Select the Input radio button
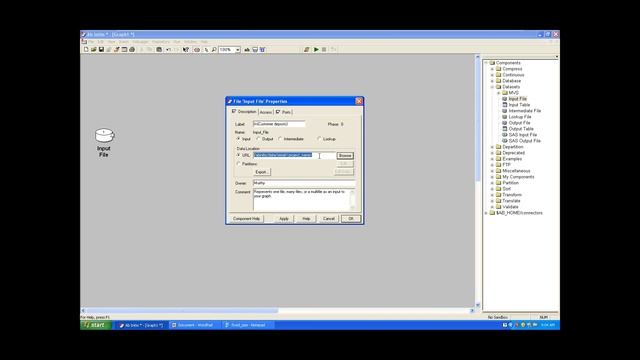The width and height of the screenshot is (640, 360). [238, 139]
